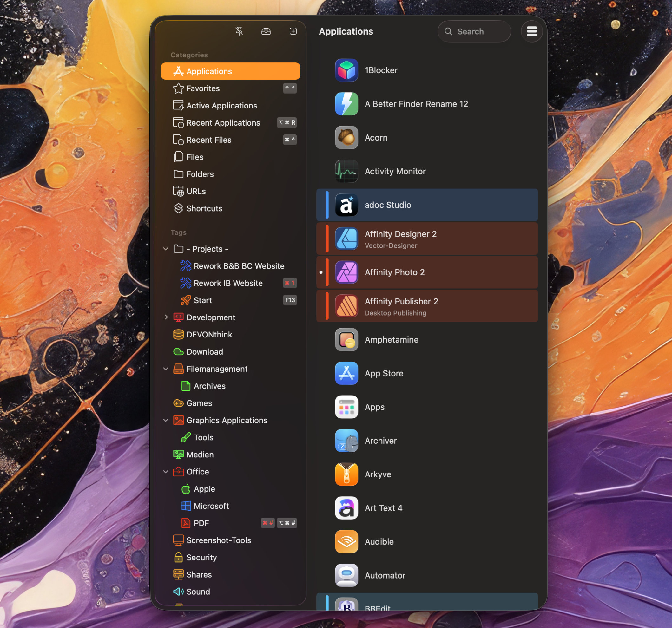Select the adoc Studio entry
The image size is (672, 628).
pos(387,205)
